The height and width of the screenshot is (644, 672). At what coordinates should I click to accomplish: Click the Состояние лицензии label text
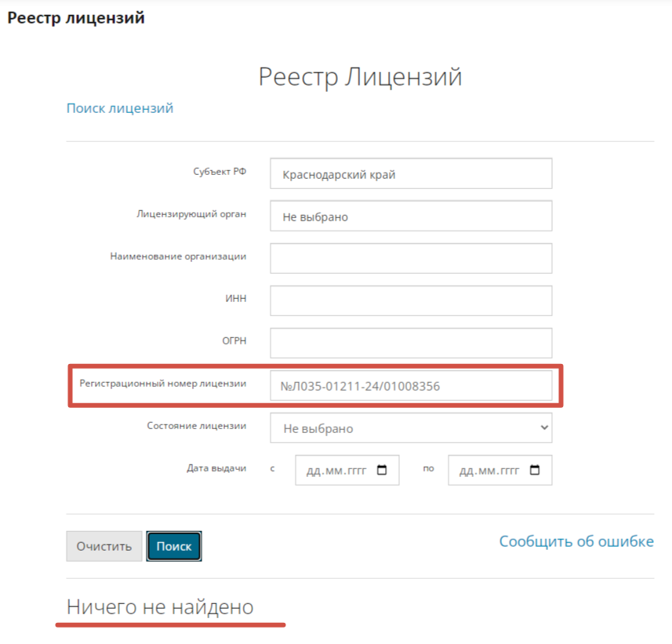tap(196, 425)
